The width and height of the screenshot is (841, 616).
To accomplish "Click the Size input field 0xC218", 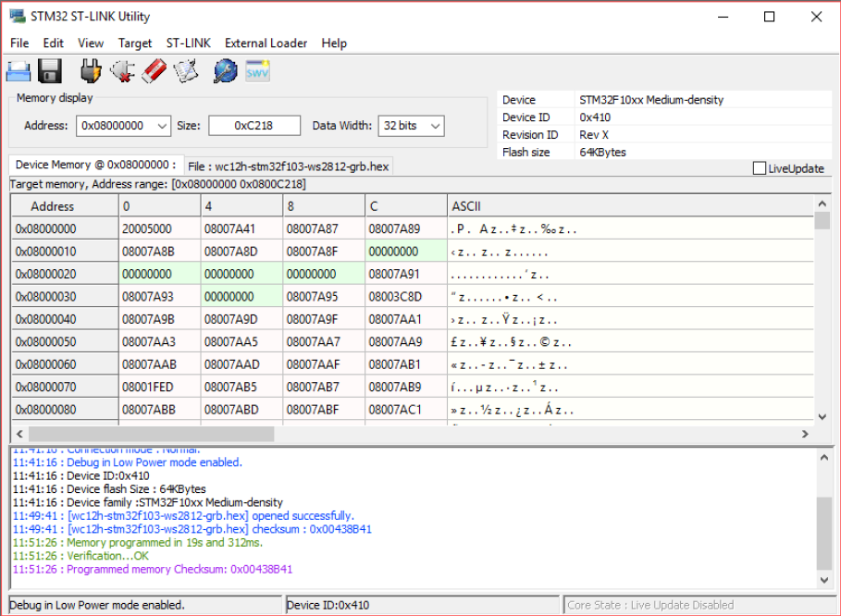I will pos(254,126).
